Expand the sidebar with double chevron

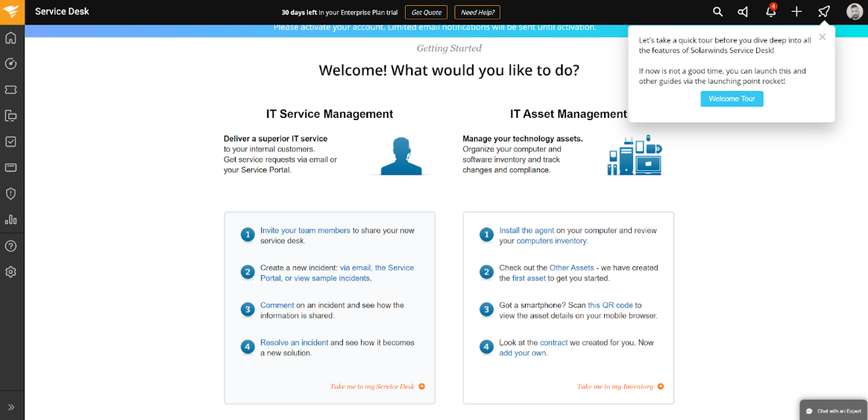tap(11, 407)
